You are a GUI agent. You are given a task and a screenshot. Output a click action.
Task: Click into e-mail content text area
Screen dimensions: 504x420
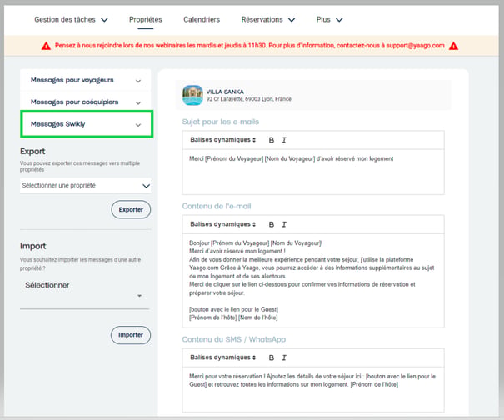pyautogui.click(x=313, y=281)
